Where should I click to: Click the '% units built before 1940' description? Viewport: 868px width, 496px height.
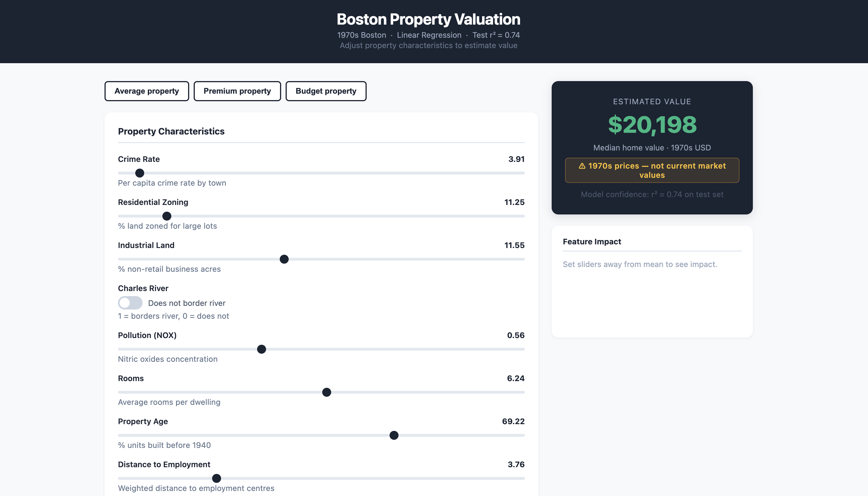[x=164, y=445]
